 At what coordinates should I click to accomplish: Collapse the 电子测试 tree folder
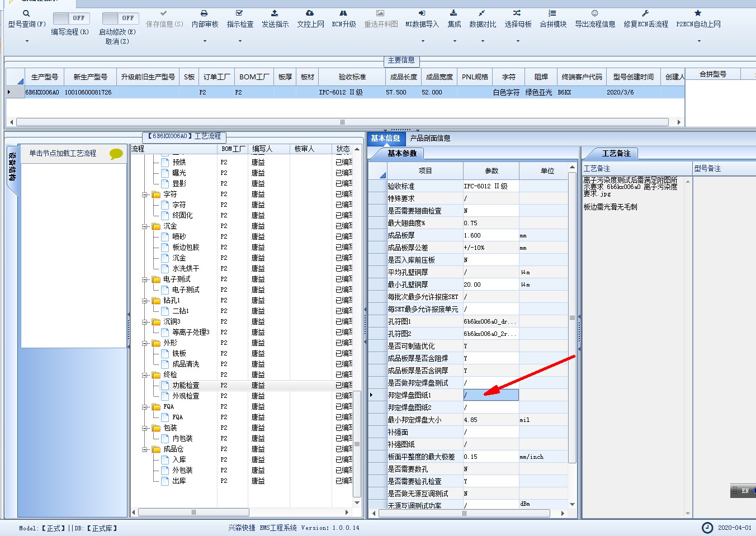[x=145, y=279]
